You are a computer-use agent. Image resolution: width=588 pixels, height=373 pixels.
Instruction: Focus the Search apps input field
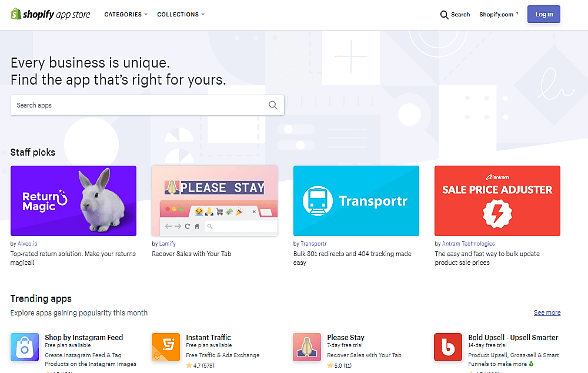[148, 105]
